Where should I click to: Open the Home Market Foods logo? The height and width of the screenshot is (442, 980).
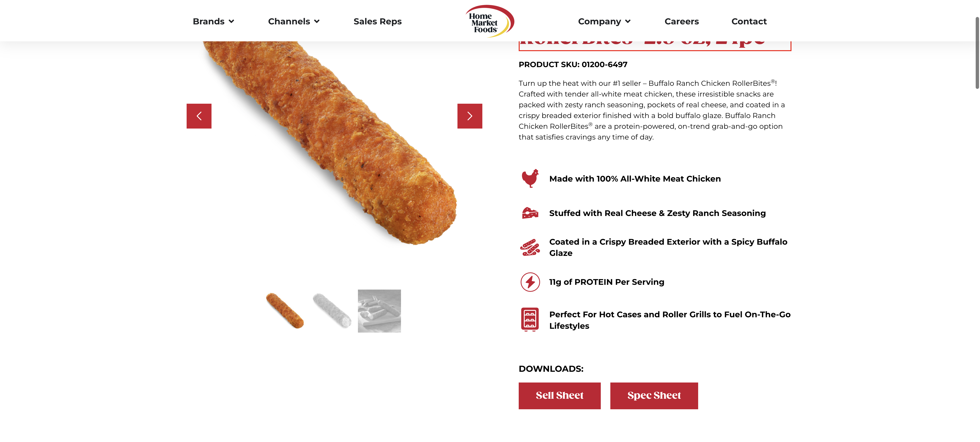[490, 21]
